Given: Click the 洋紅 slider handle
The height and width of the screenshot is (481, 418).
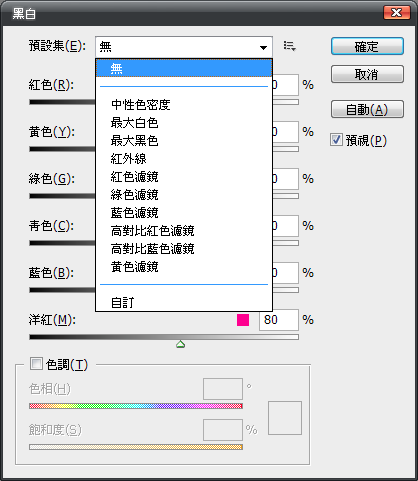Looking at the screenshot, I should pyautogui.click(x=180, y=344).
